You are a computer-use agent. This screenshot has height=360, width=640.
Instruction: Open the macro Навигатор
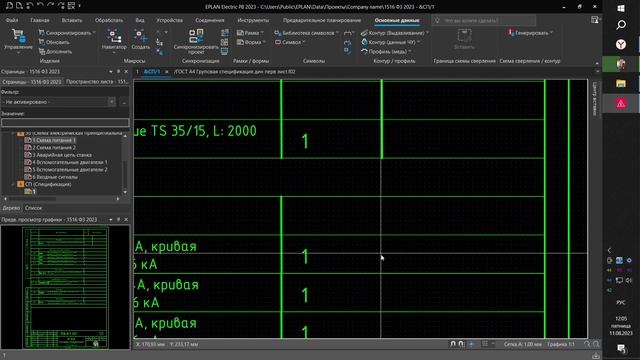tap(114, 40)
